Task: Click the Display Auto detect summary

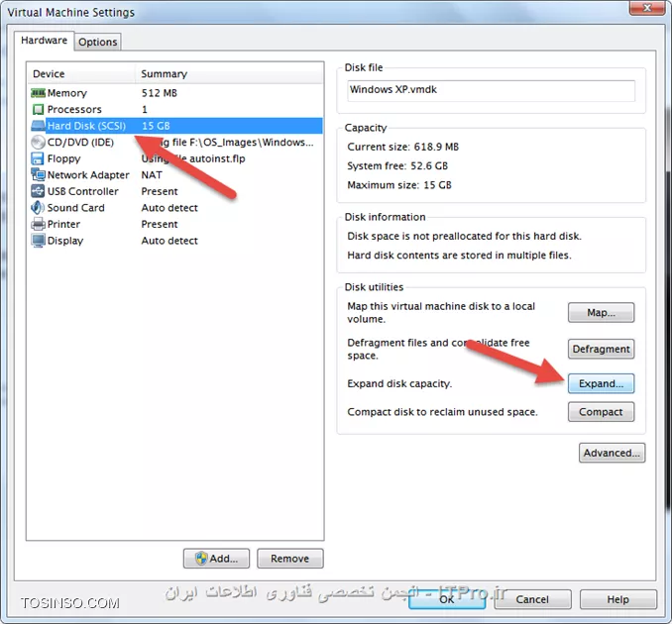Action: (169, 241)
